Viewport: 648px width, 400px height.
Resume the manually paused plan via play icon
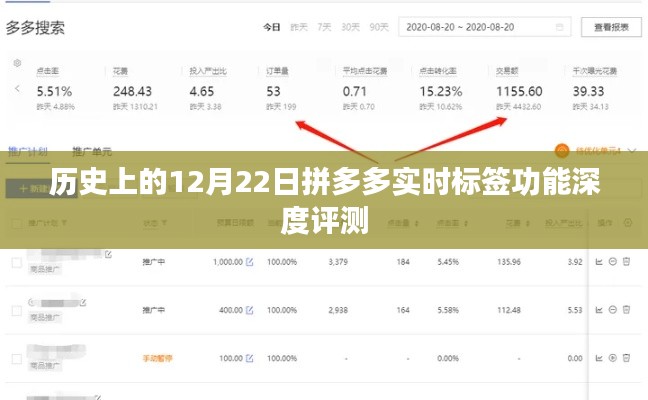pyautogui.click(x=612, y=357)
